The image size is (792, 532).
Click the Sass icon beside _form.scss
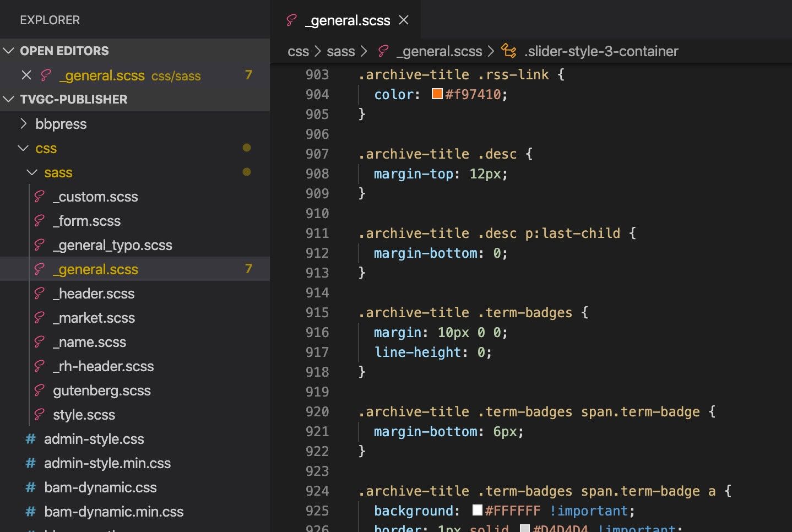click(x=39, y=221)
